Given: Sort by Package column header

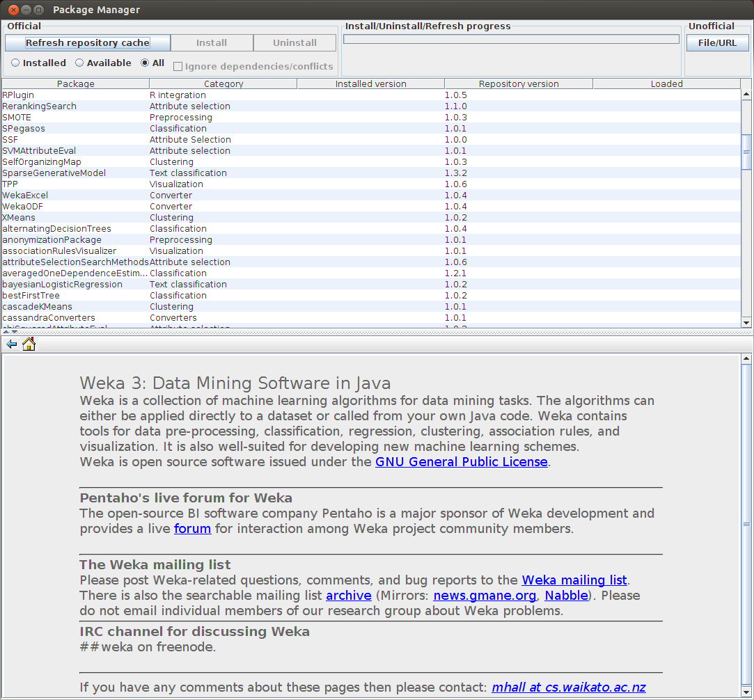Looking at the screenshot, I should coord(75,83).
